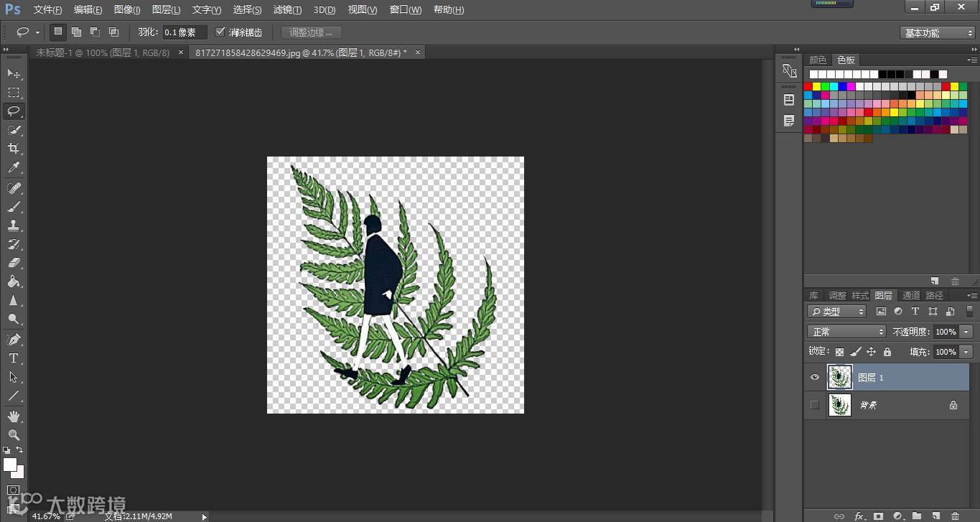This screenshot has width=980, height=522.
Task: Close the 817271858428629469.jpg document tab
Action: [418, 52]
